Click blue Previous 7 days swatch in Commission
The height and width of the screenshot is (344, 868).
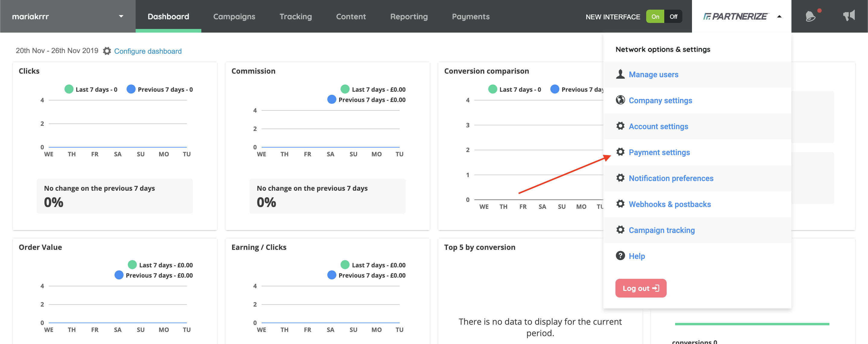[x=332, y=100]
